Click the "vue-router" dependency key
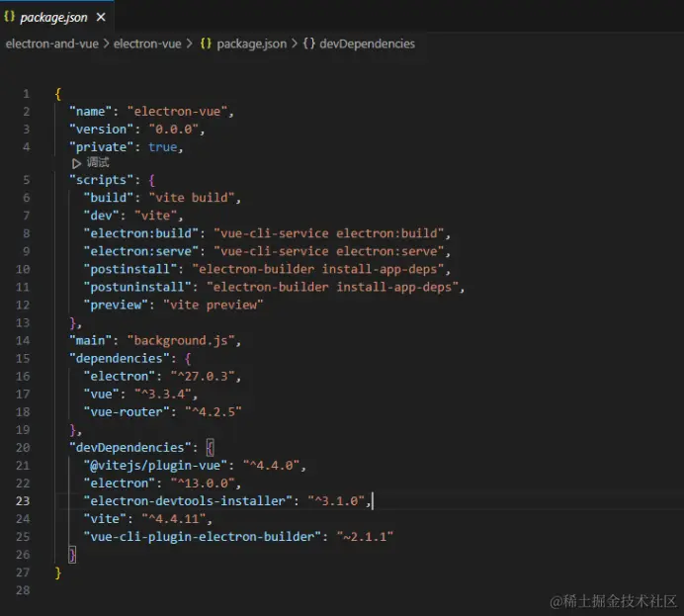 coord(127,412)
